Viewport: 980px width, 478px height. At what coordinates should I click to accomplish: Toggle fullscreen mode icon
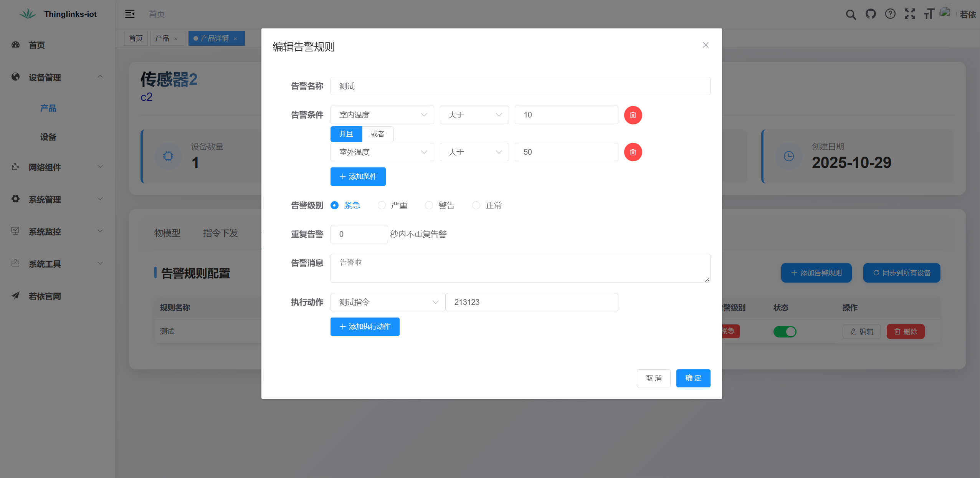(x=910, y=14)
